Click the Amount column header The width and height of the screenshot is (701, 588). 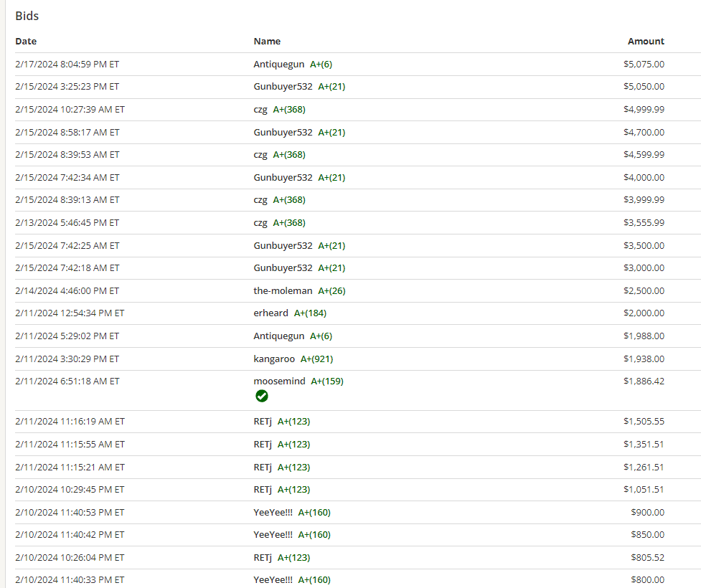point(646,41)
